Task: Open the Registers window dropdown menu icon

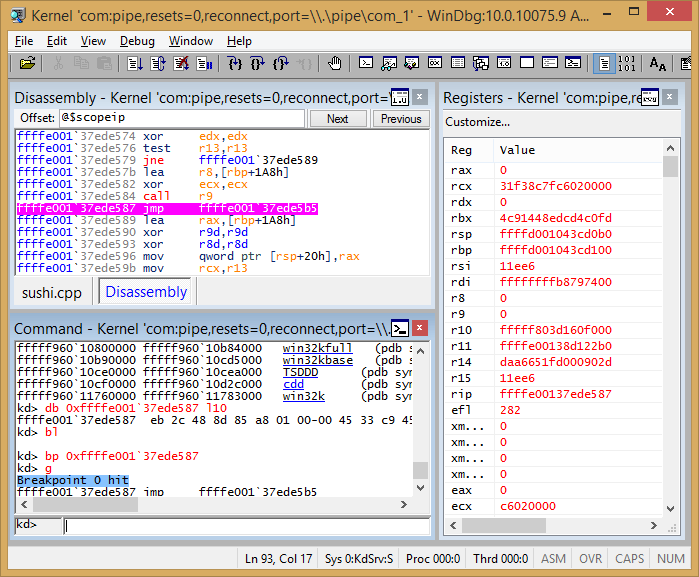Action: [x=649, y=98]
